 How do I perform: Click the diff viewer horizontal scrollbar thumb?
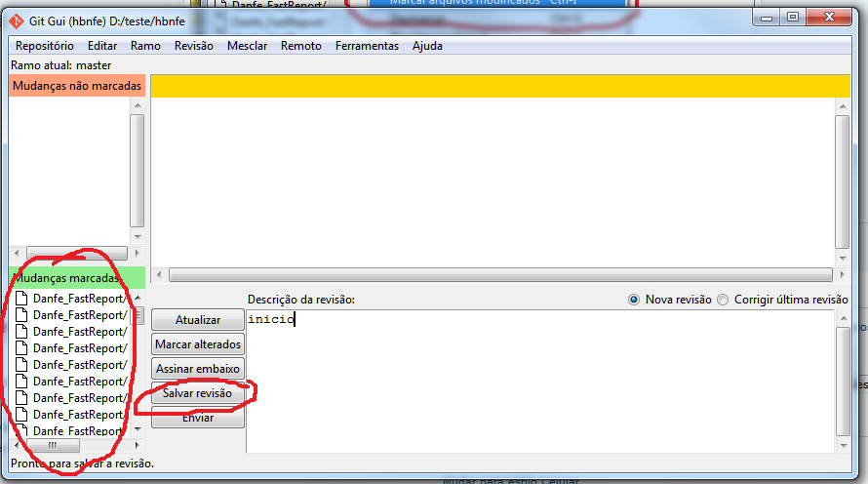point(500,274)
